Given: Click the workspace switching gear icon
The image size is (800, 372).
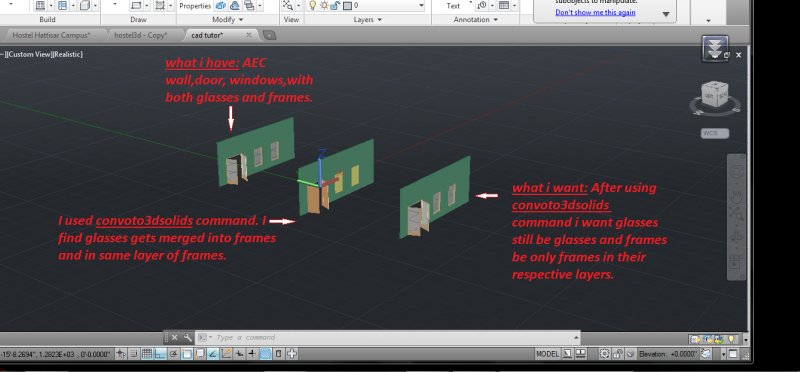Looking at the screenshot, I should (605, 354).
